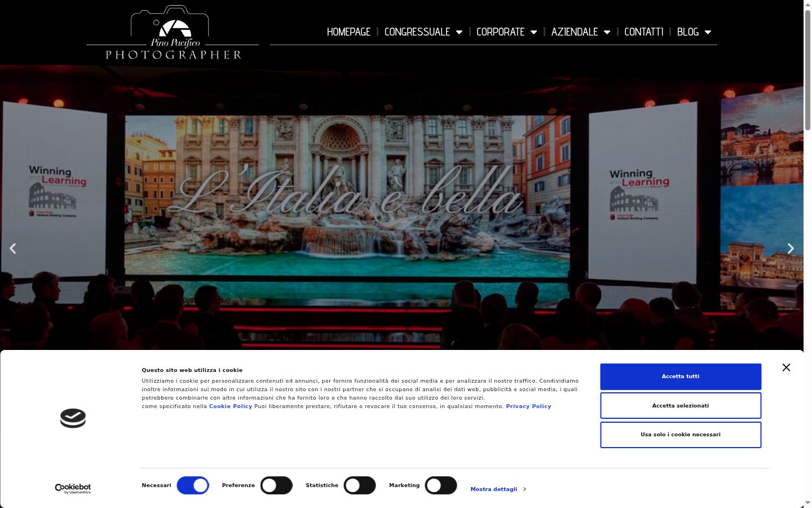This screenshot has height=508, width=812.
Task: Open the Cookiebot by Usercentrics logo link
Action: [73, 489]
